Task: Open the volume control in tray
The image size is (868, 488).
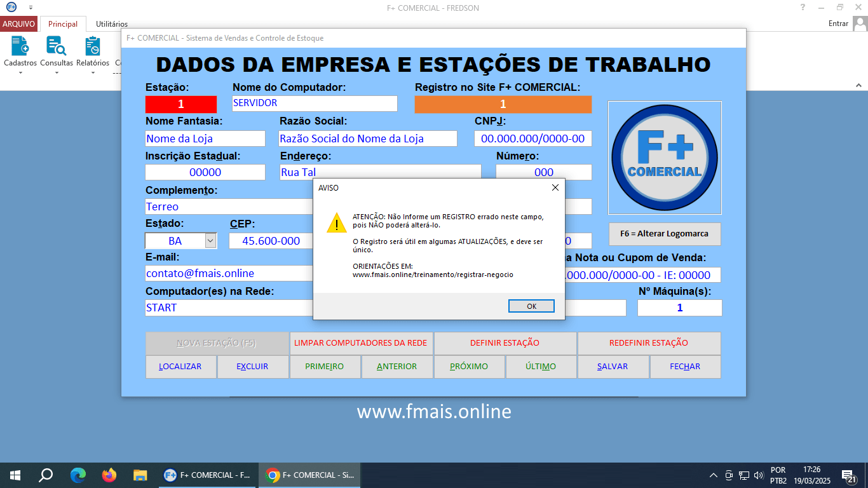Action: coord(759,475)
